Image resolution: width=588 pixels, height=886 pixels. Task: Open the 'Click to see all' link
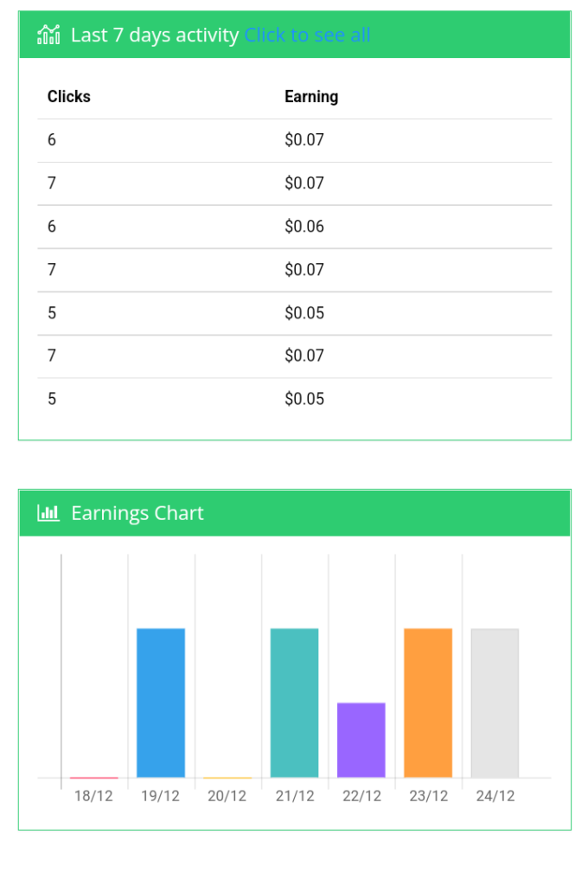pyautogui.click(x=307, y=35)
